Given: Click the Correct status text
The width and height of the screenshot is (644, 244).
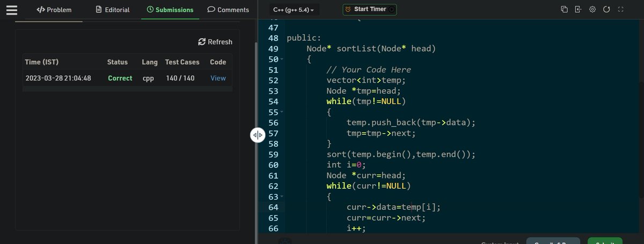Looking at the screenshot, I should [x=120, y=78].
